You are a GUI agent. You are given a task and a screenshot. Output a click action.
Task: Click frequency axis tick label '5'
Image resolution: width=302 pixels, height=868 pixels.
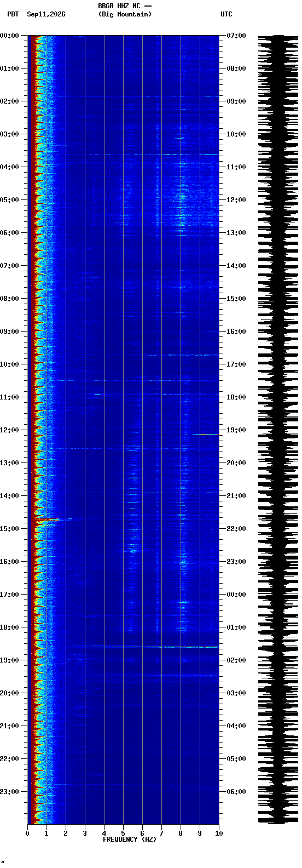[123, 833]
